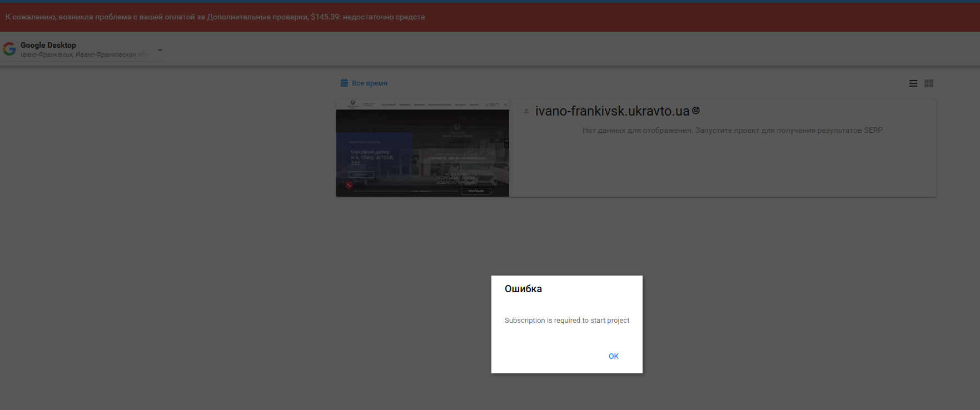Click OK in the error dialog
Viewport: 980px width, 410px height.
pyautogui.click(x=614, y=356)
